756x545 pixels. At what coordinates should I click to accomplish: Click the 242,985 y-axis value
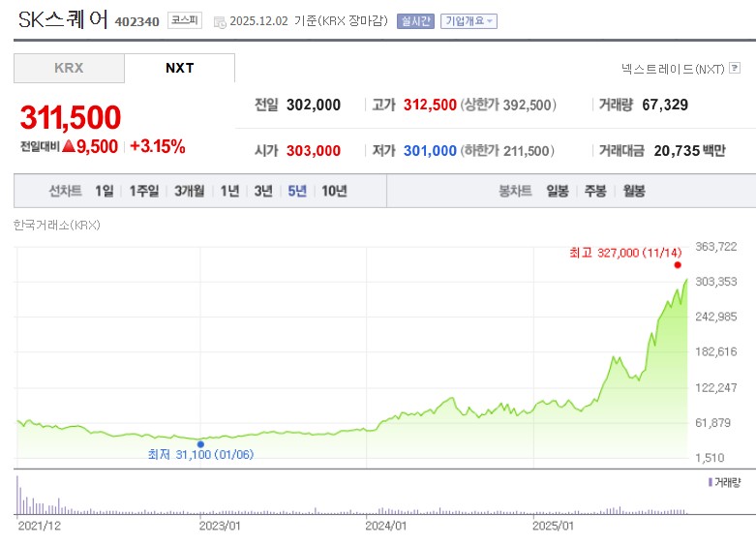tap(716, 317)
